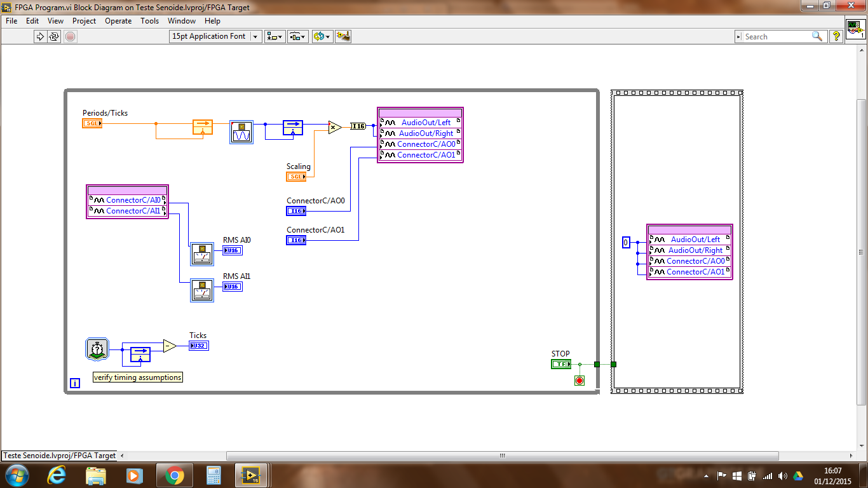Click ConnectorC/AI1 in the input I/O node
The image size is (868, 488).
pos(127,210)
